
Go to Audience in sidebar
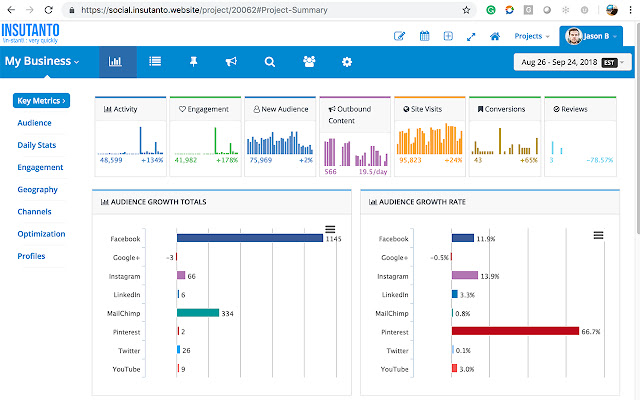pyautogui.click(x=34, y=123)
